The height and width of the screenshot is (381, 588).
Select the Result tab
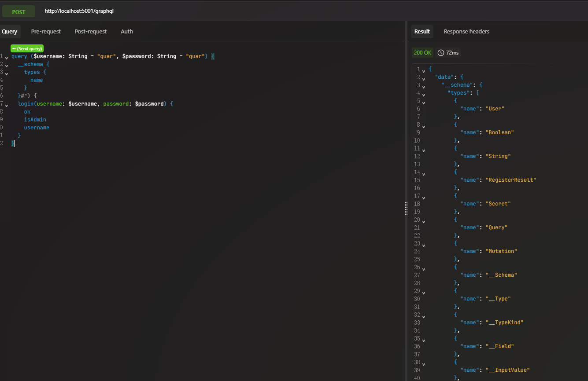[x=422, y=32]
